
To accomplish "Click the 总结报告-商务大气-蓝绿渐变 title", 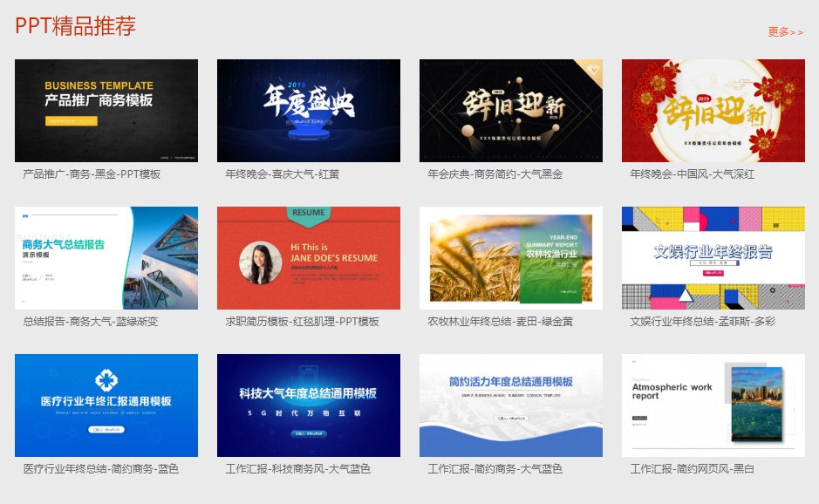I will (x=91, y=322).
